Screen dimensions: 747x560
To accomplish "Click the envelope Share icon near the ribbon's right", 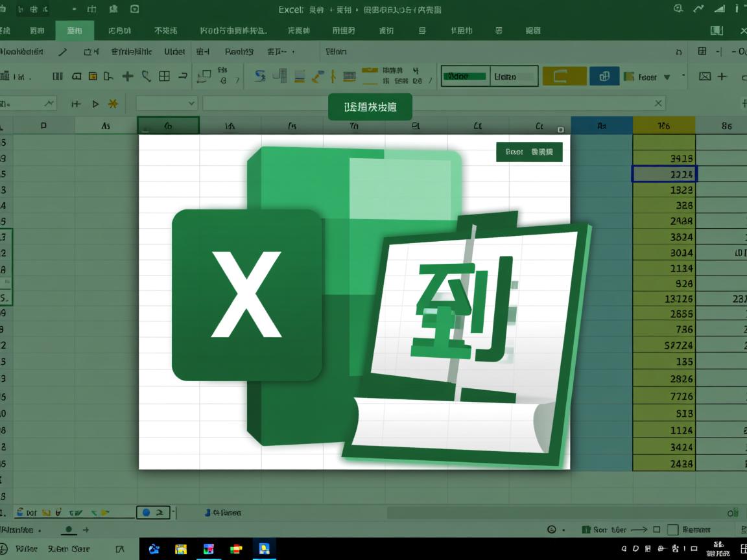I will tap(704, 76).
